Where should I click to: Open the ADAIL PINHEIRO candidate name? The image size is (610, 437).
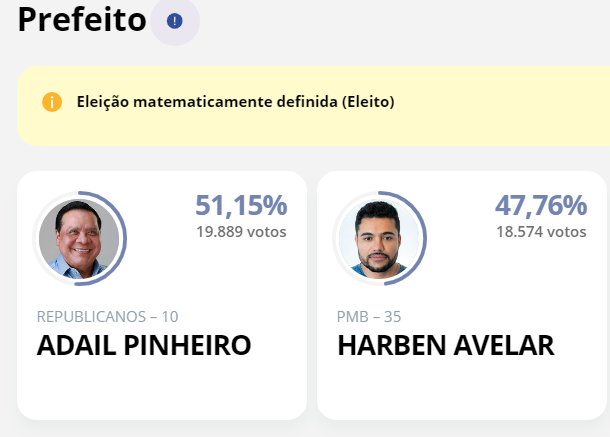(144, 346)
